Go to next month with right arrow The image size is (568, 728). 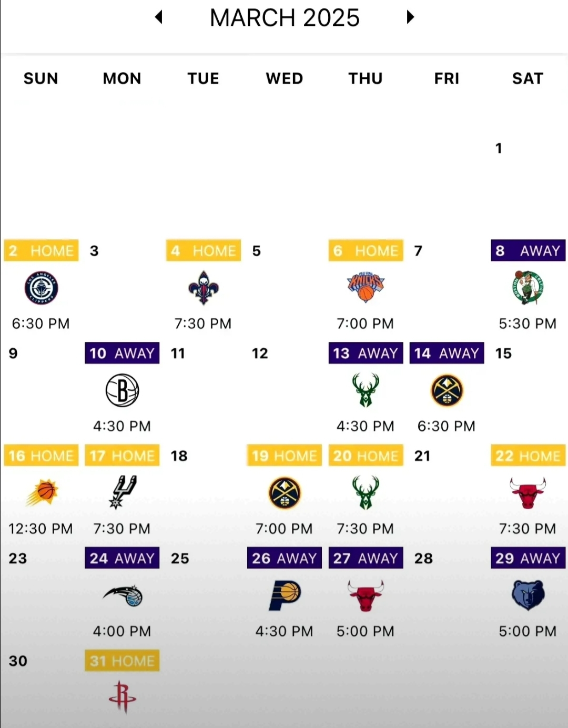point(410,17)
